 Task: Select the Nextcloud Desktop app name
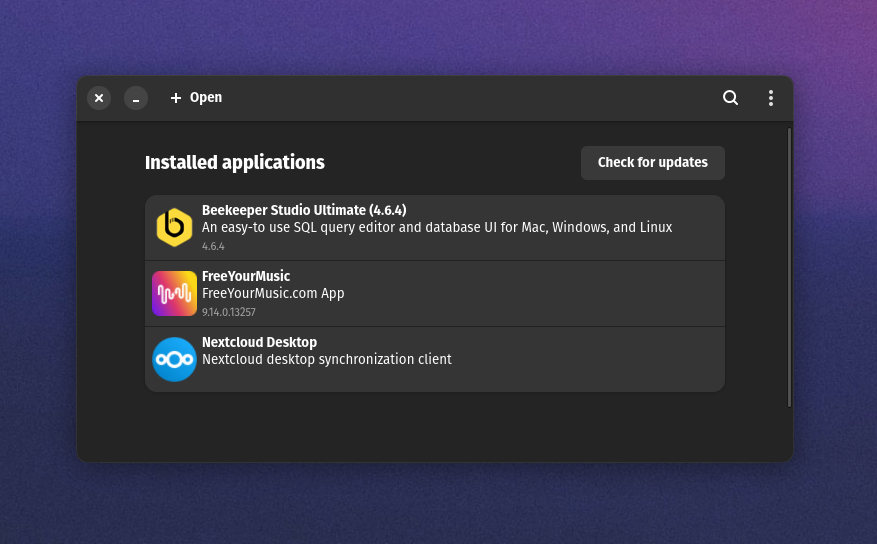click(260, 342)
